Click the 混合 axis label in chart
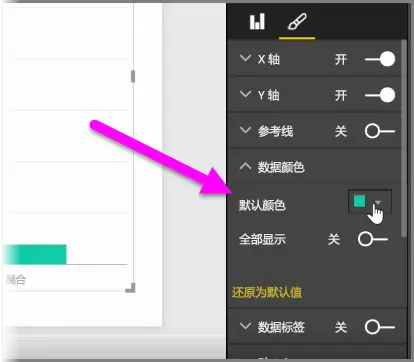 pyautogui.click(x=16, y=279)
